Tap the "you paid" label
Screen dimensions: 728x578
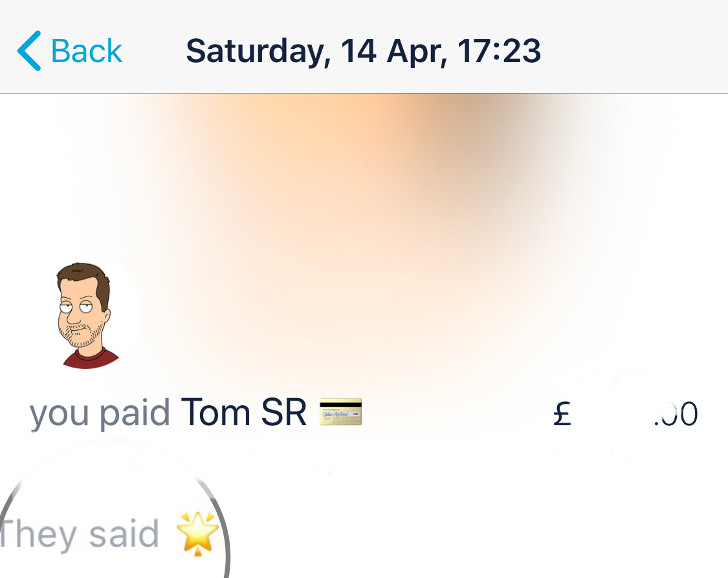[x=100, y=413]
